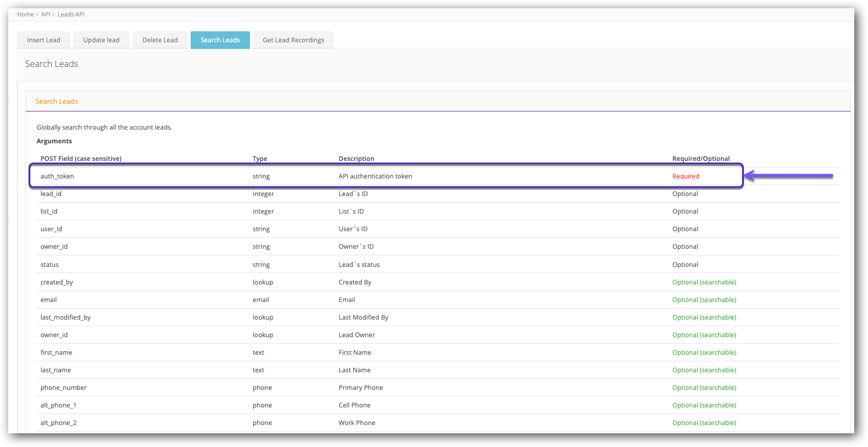Viewport: 868px width, 447px height.
Task: Click the Last Name description
Action: (x=354, y=370)
